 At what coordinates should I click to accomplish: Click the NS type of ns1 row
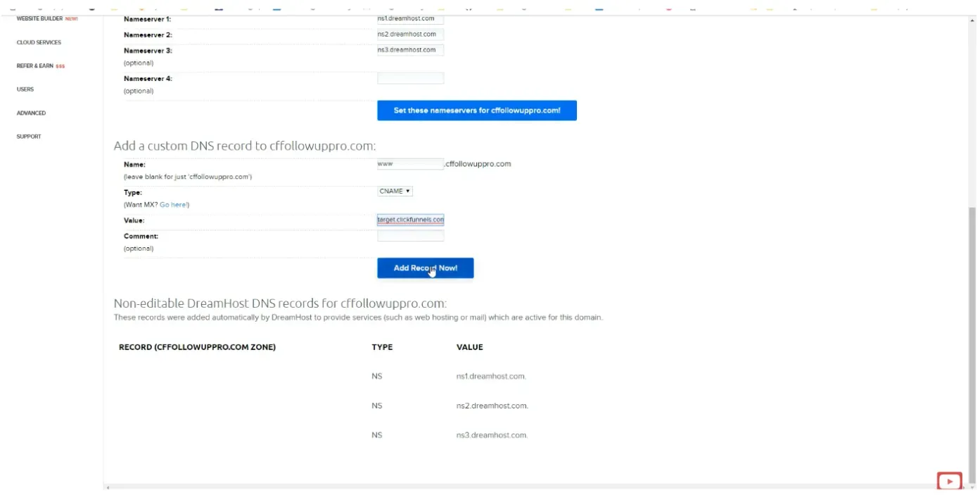(x=377, y=377)
